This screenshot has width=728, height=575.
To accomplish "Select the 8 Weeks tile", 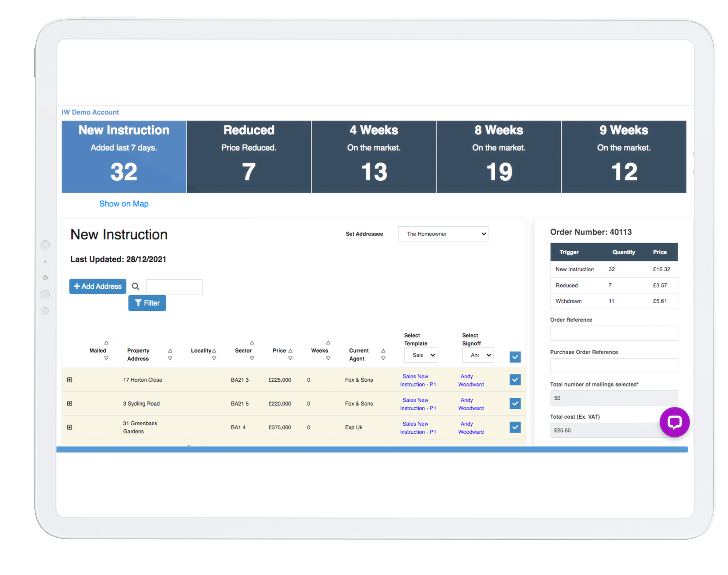I will [499, 157].
